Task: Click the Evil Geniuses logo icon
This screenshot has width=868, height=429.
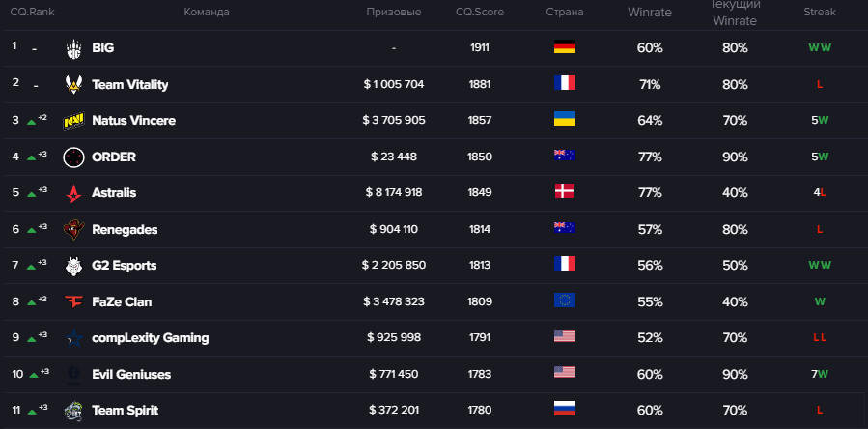Action: [x=74, y=374]
